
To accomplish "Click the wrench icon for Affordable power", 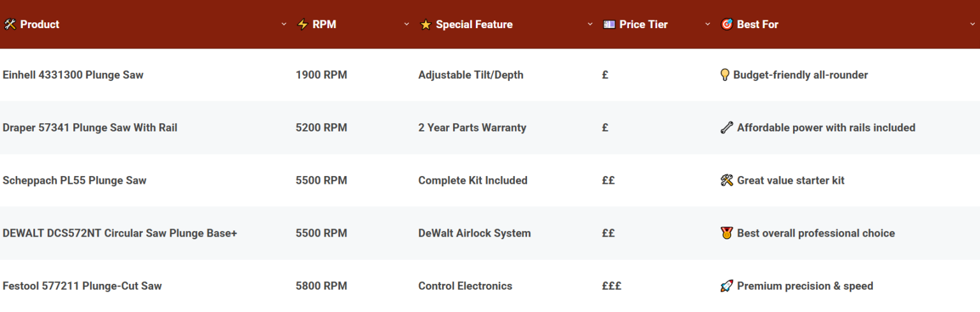I will (726, 128).
